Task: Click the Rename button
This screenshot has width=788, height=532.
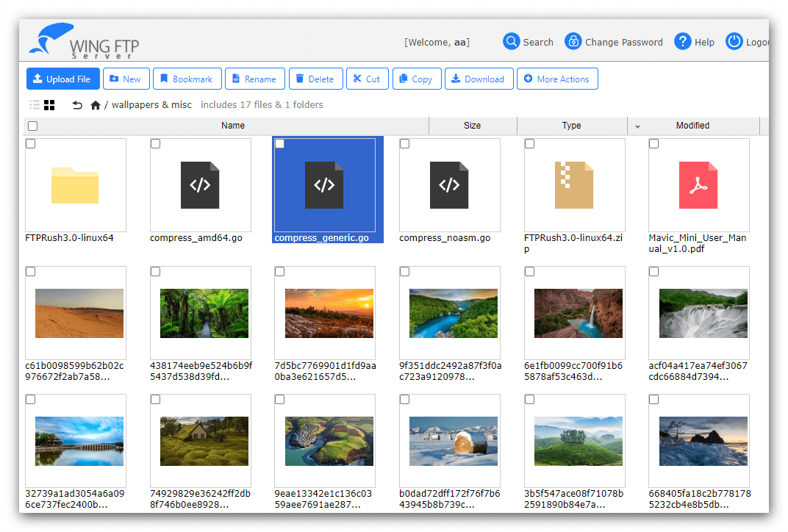Action: (255, 79)
